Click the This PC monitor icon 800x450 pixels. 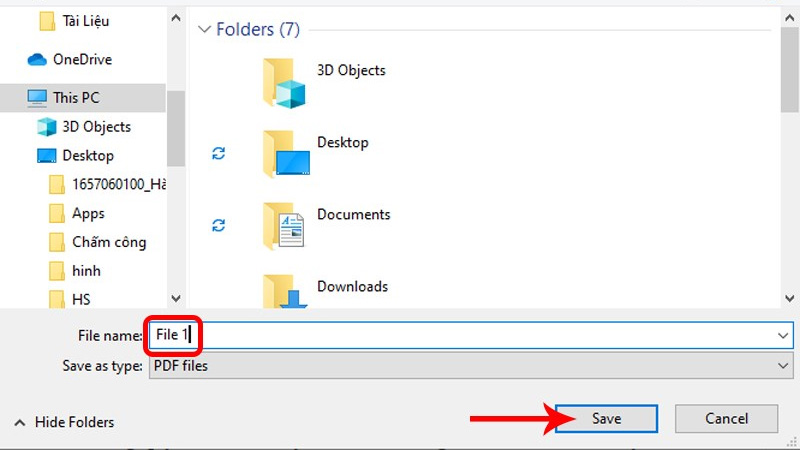coord(37,98)
